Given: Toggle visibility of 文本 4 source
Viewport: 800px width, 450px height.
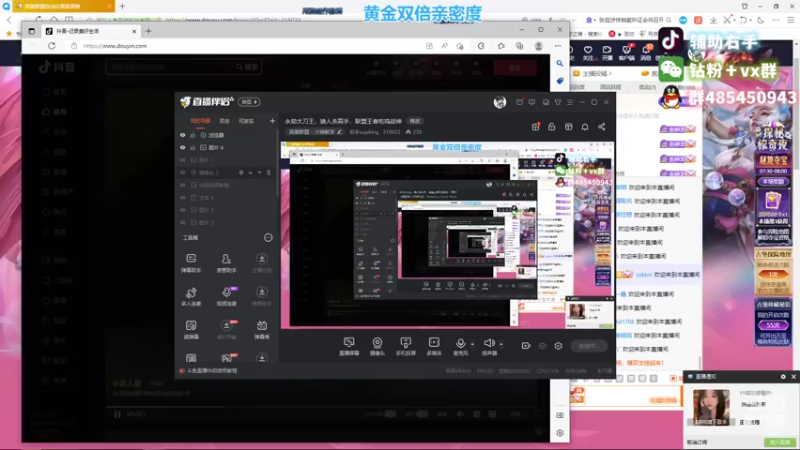Looking at the screenshot, I should (183, 197).
